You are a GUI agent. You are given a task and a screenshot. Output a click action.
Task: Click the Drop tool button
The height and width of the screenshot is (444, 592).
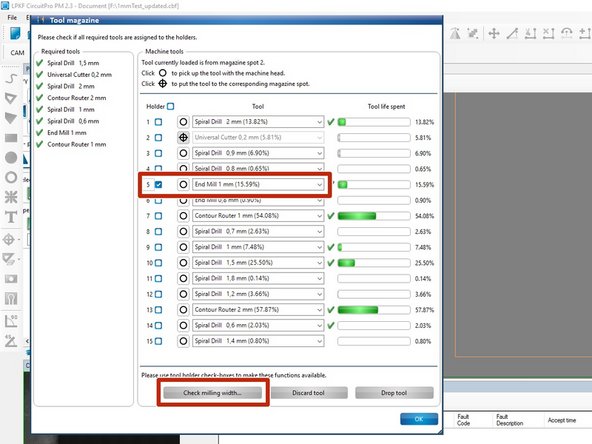(394, 393)
